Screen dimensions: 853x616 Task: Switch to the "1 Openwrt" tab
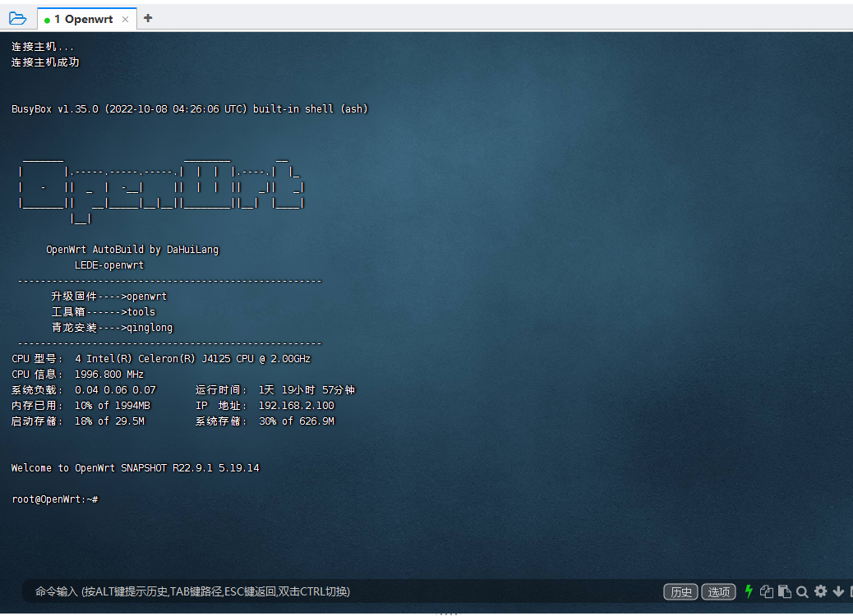coord(82,17)
